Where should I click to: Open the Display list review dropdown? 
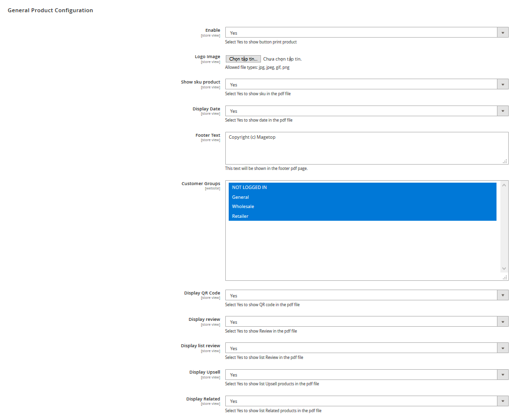coord(366,348)
